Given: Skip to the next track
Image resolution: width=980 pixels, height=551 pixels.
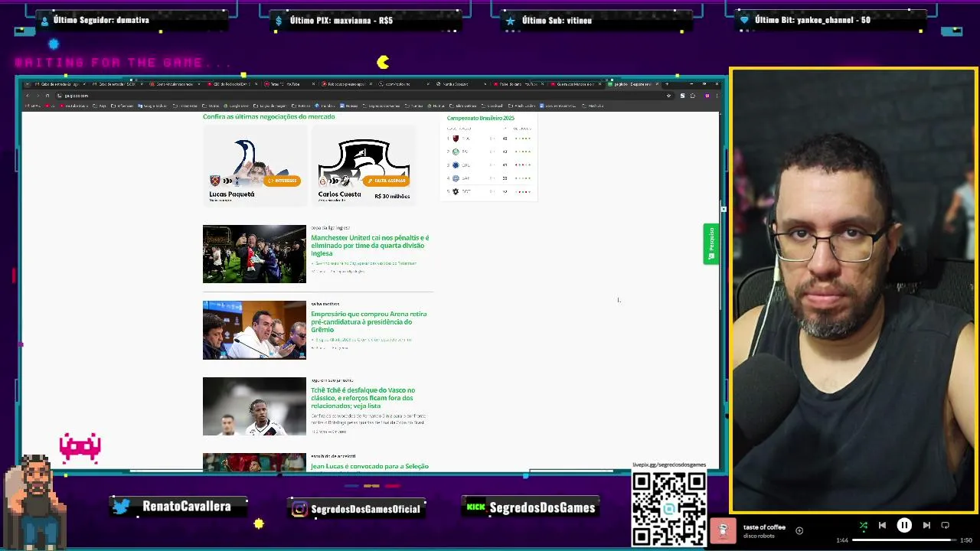Looking at the screenshot, I should click(926, 525).
